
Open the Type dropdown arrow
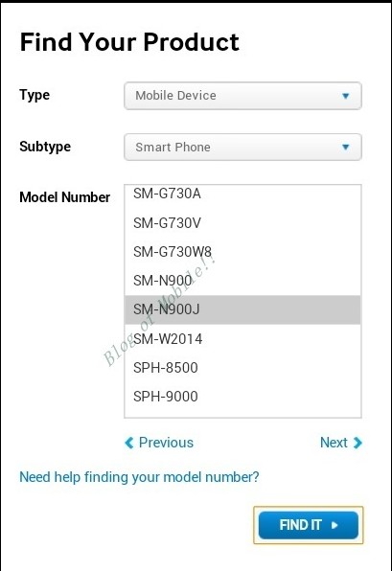[345, 96]
